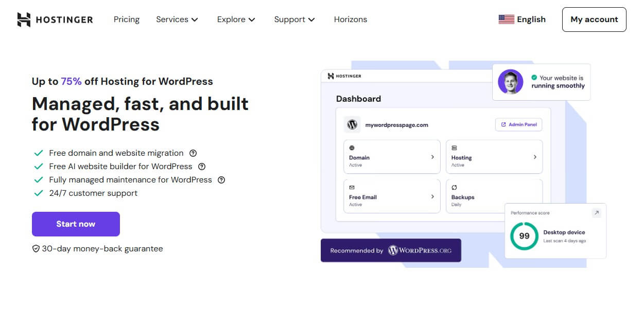Expand the Support menu
Image resolution: width=644 pixels, height=330 pixels.
(x=294, y=20)
